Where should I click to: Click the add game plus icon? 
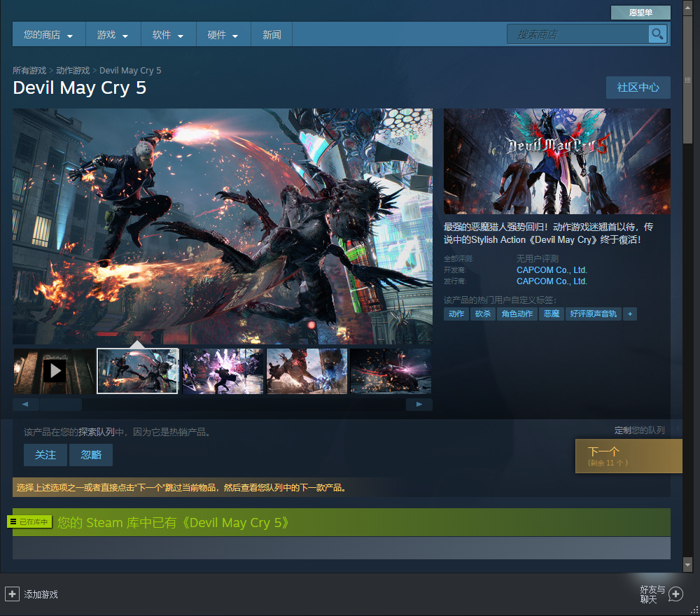[x=12, y=594]
